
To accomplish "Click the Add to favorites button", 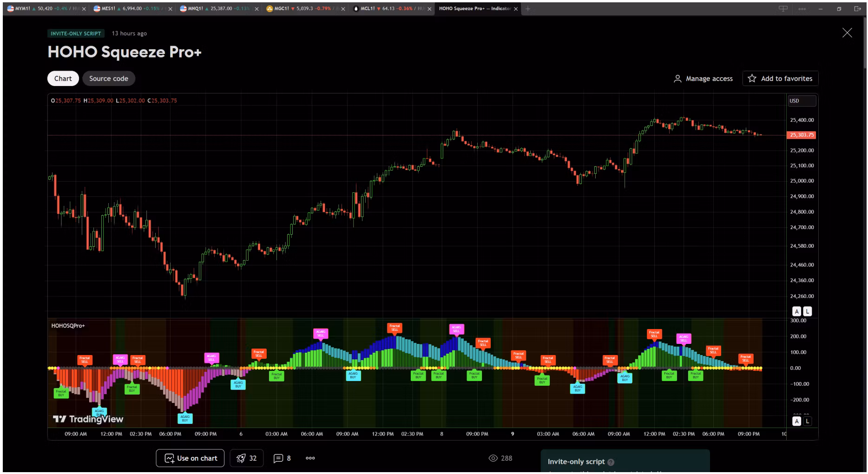I will (780, 79).
